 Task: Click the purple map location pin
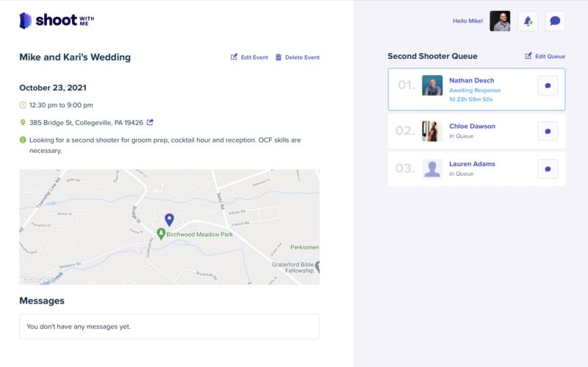click(169, 219)
